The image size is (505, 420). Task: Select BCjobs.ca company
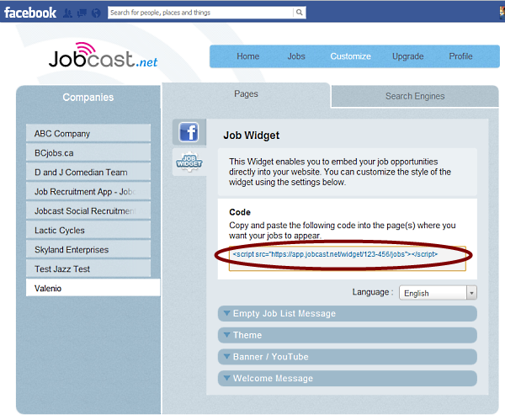88,152
